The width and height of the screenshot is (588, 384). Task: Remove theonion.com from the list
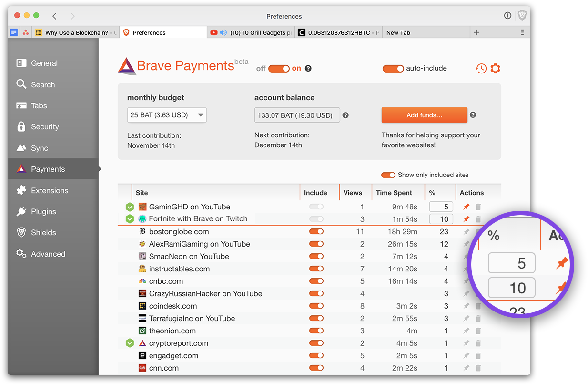(x=478, y=331)
